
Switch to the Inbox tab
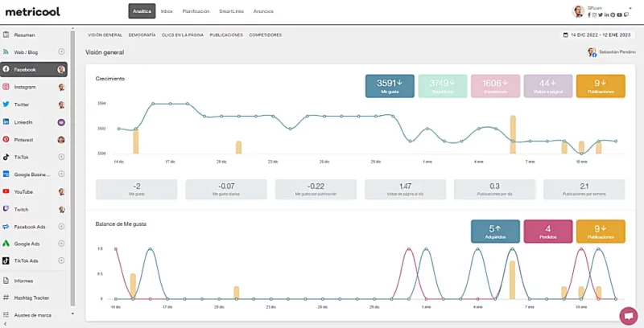point(167,11)
